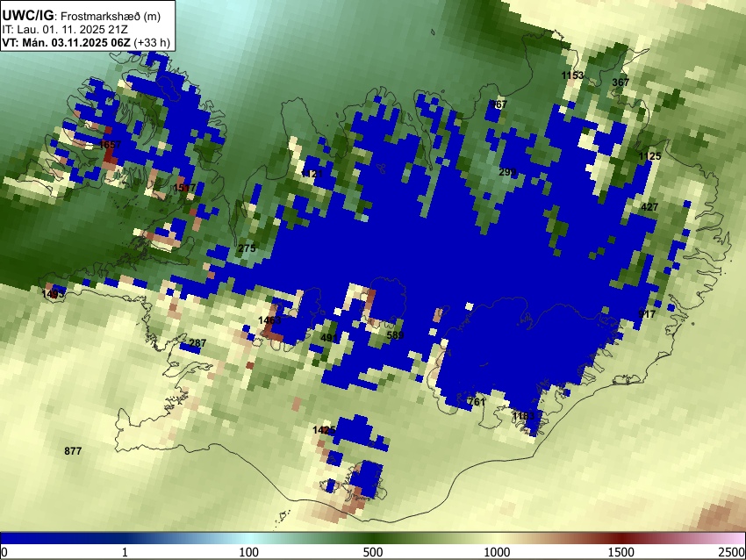This screenshot has height=560, width=746.
Task: Select the map value 427
Action: point(649,206)
